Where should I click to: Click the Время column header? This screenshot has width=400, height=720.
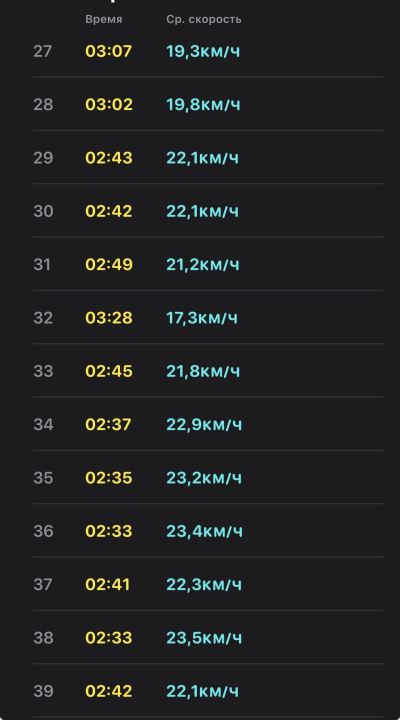104,19
